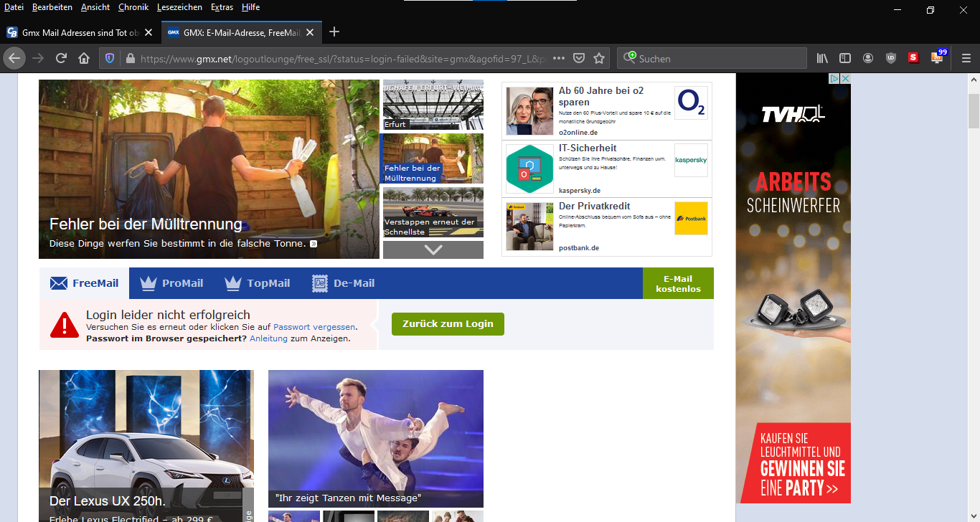This screenshot has height=522, width=980.
Task: Bookmark this page with star
Action: coord(599,58)
